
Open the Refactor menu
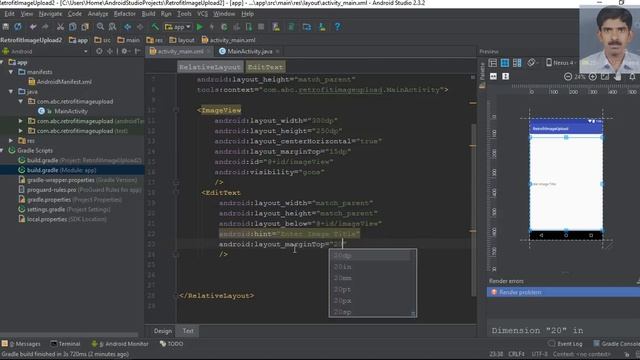[124, 14]
